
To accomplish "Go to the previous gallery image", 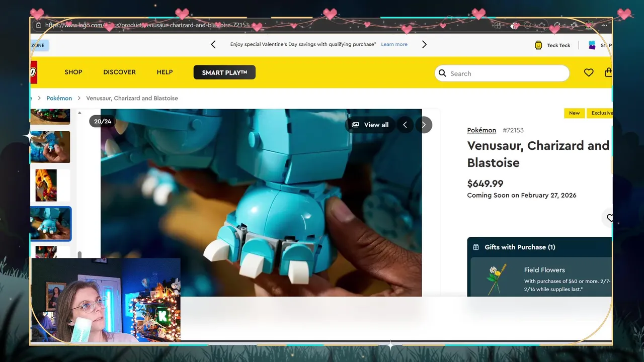I will coord(405,125).
